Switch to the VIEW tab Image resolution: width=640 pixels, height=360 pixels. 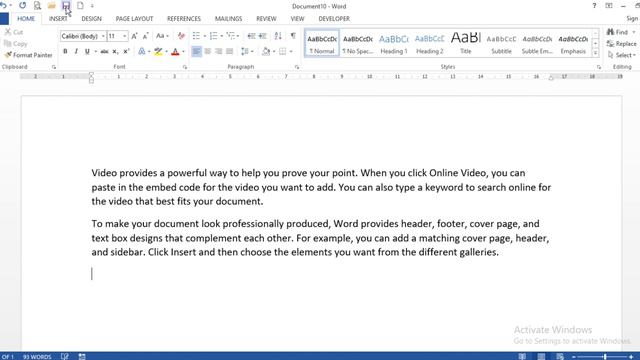(x=297, y=19)
